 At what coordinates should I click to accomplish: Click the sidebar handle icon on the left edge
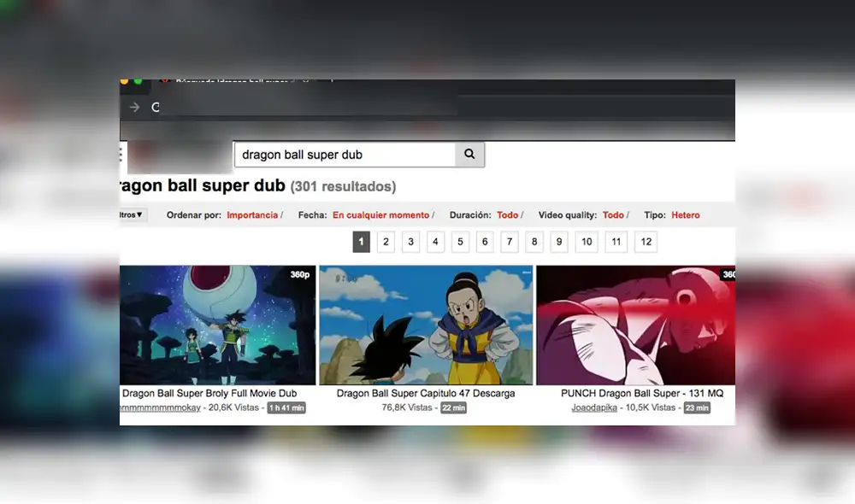tap(120, 155)
